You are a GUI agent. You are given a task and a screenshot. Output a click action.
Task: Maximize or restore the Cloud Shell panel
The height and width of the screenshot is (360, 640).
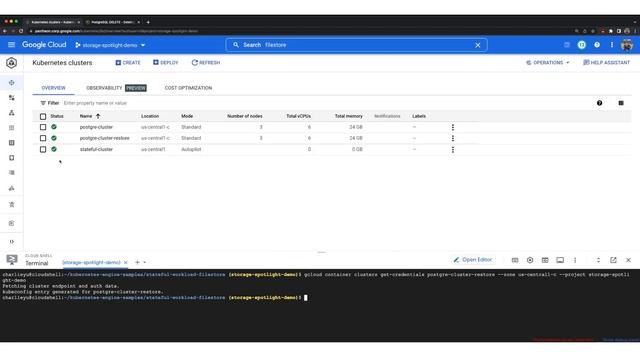click(x=598, y=260)
